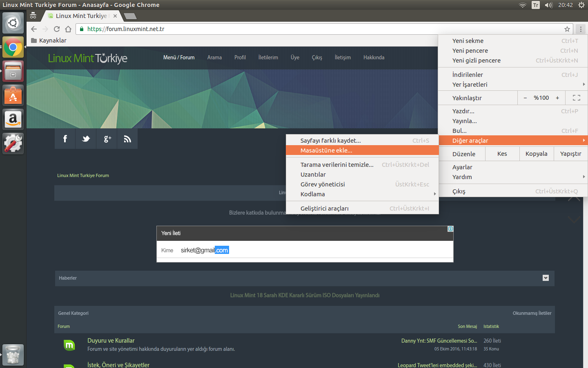Close the Linux Mint Turkiye tab
The height and width of the screenshot is (368, 588).
coord(115,16)
